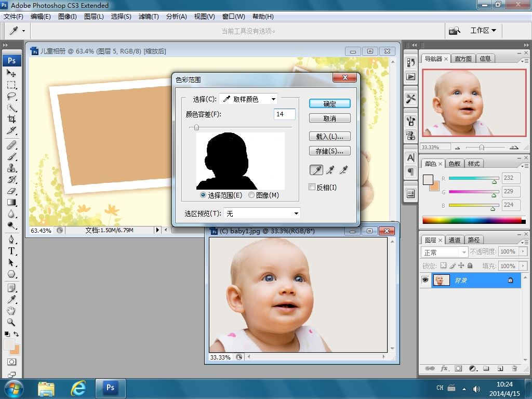
Task: Select the Pen tool
Action: click(x=11, y=240)
